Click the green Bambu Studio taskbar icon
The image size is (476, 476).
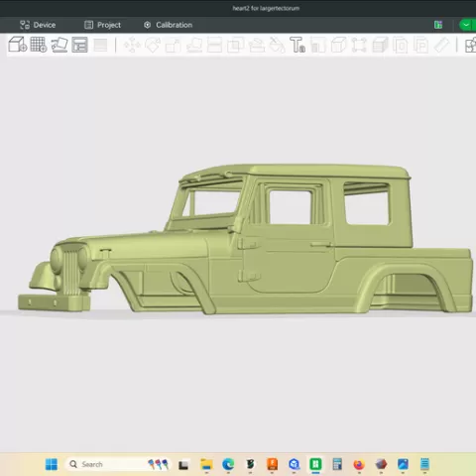point(315,464)
